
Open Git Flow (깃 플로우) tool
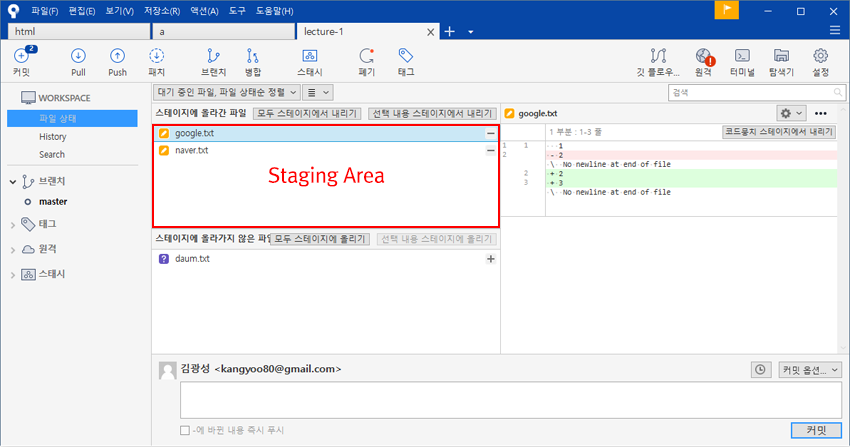click(x=658, y=61)
